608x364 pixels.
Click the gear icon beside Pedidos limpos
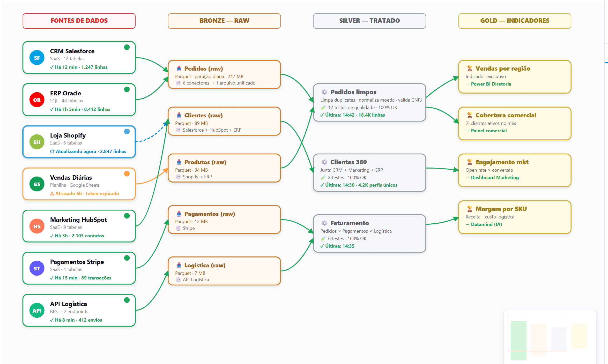(x=324, y=92)
